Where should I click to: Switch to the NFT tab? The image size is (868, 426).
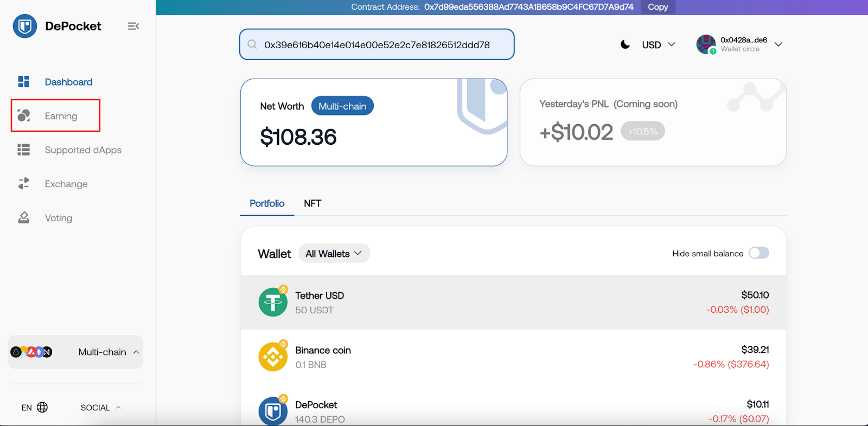312,203
